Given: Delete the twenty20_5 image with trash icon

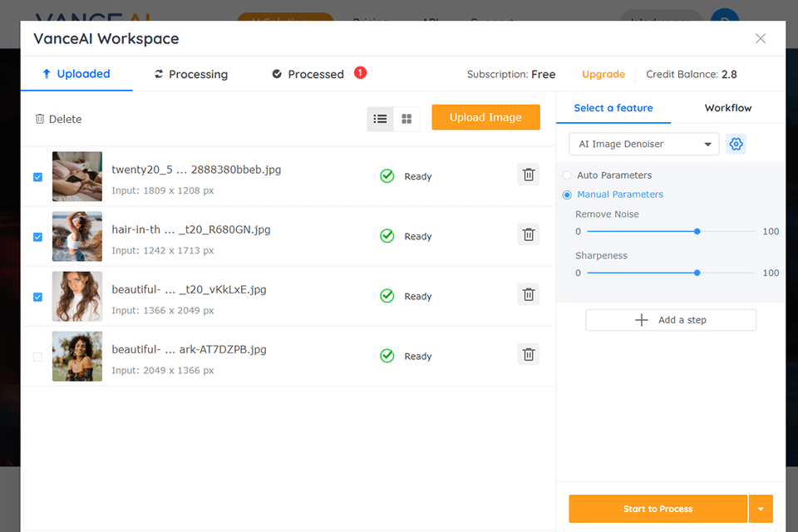Looking at the screenshot, I should [528, 175].
